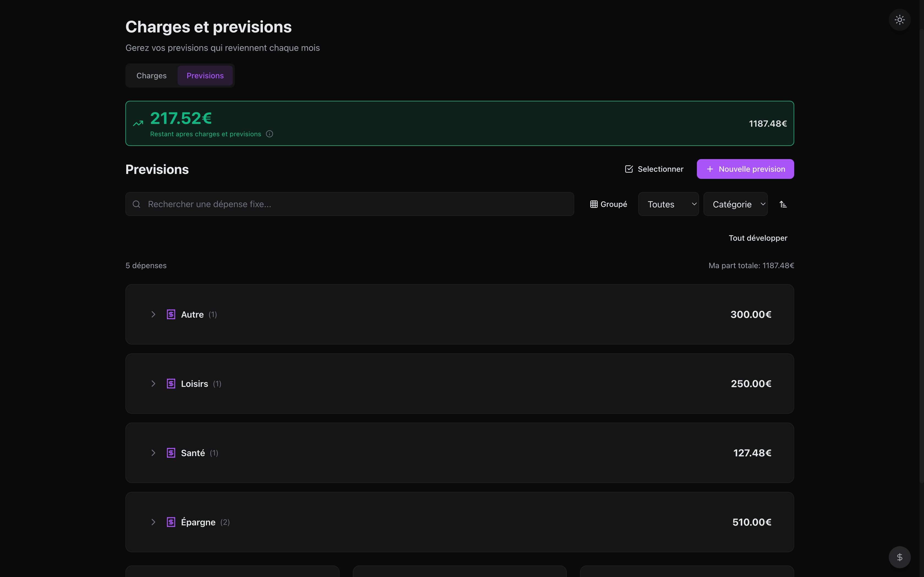924x577 pixels.
Task: Click the info icon beside Restant label
Action: click(269, 134)
